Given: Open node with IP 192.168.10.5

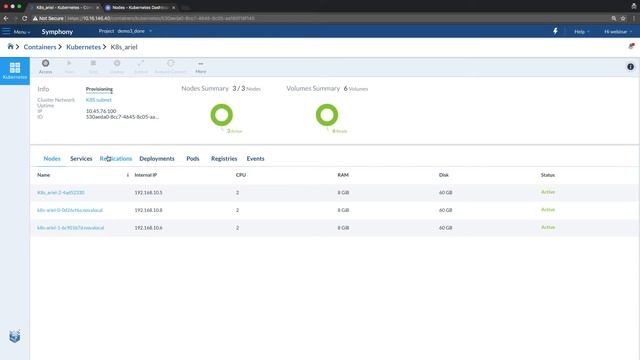Looking at the screenshot, I should tap(61, 192).
